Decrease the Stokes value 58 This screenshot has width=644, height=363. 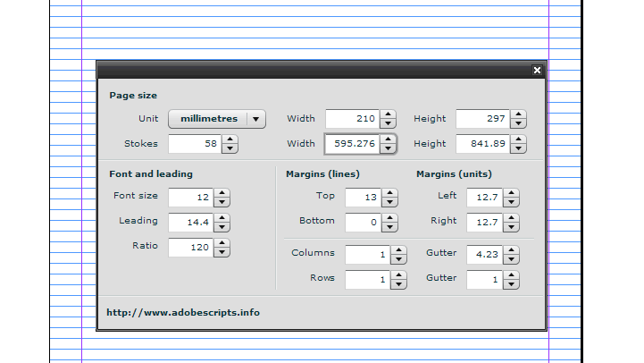[230, 148]
